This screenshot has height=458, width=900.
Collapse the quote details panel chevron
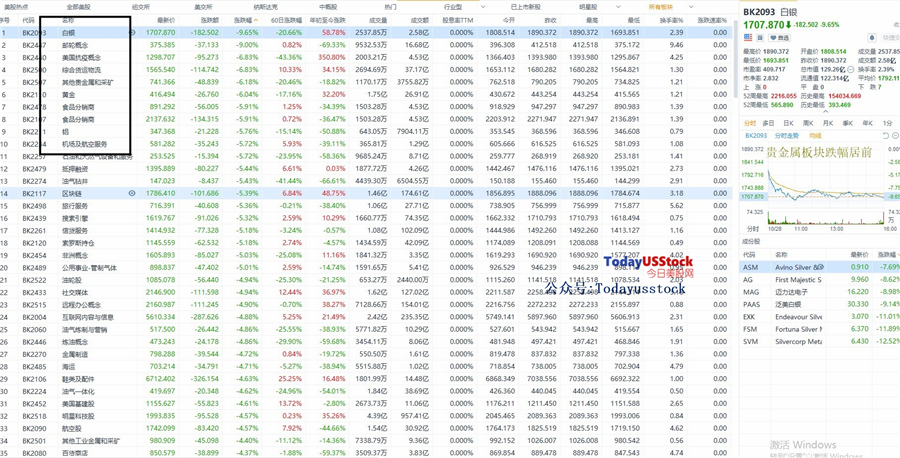tap(825, 112)
